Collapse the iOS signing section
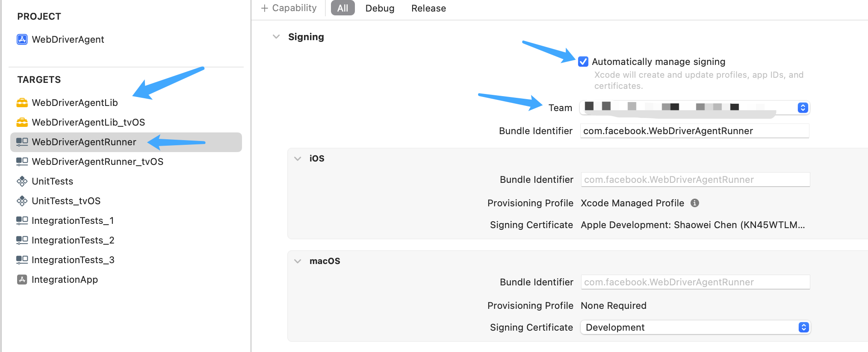 tap(298, 158)
